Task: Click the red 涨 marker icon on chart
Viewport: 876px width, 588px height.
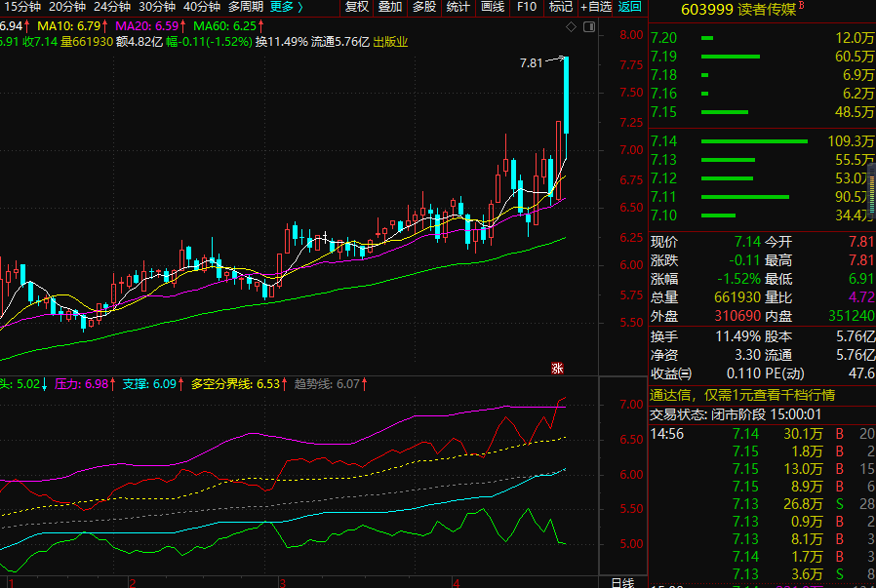Action: click(558, 368)
